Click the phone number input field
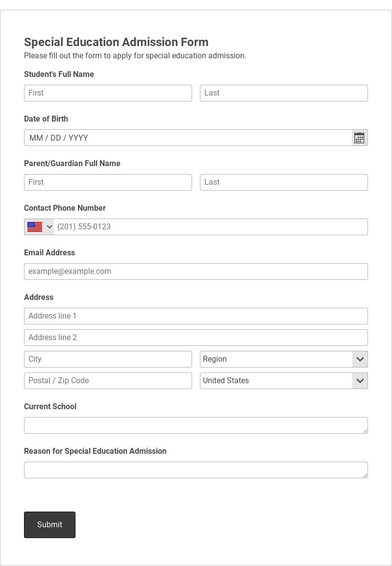 (211, 227)
